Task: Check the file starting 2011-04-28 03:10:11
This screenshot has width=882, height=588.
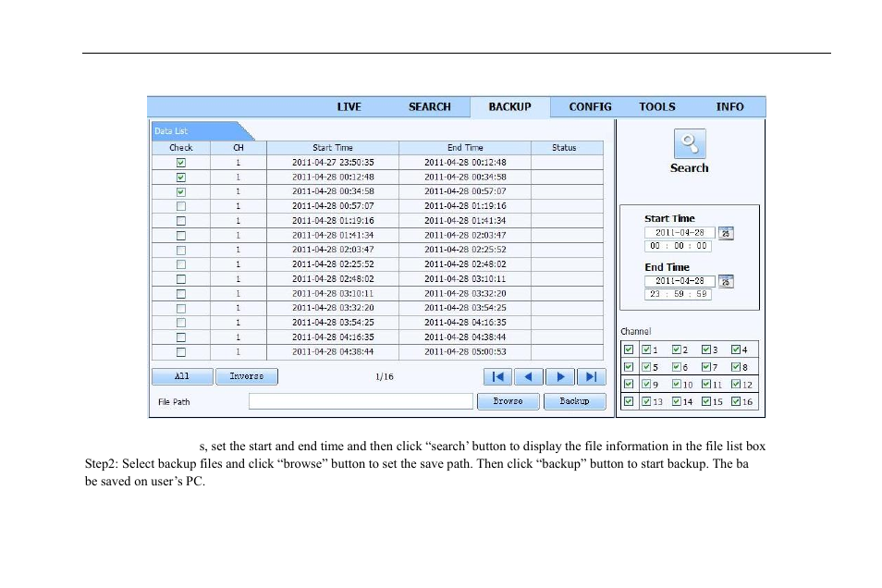Action: [x=180, y=294]
